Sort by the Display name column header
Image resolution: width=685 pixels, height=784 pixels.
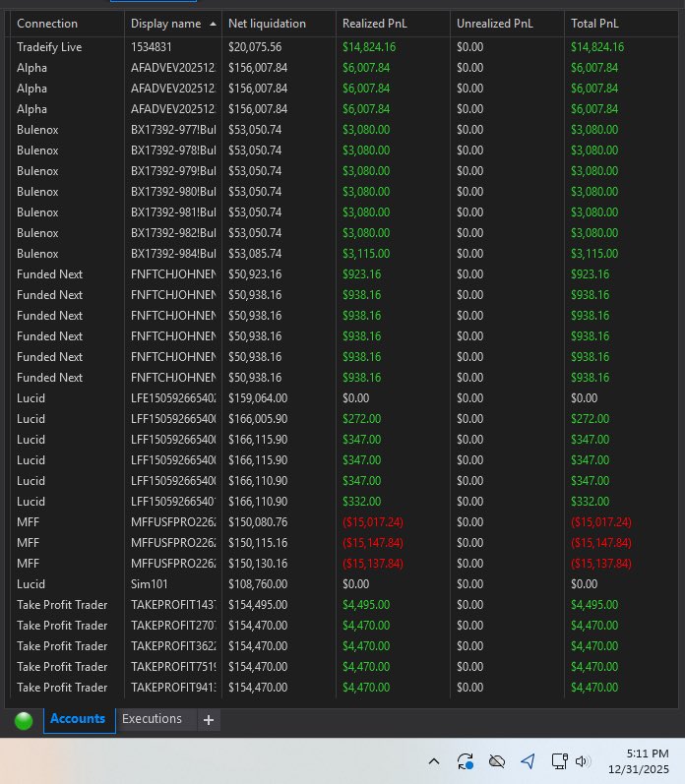[165, 24]
